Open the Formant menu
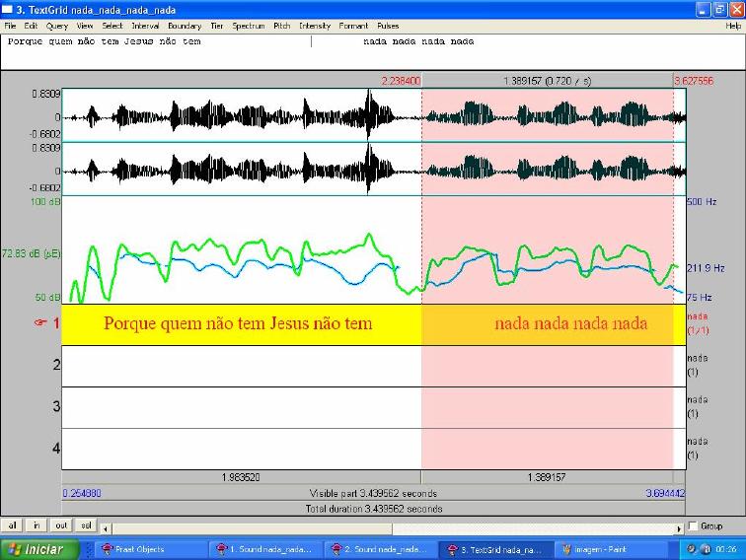The image size is (746, 560). click(x=353, y=27)
